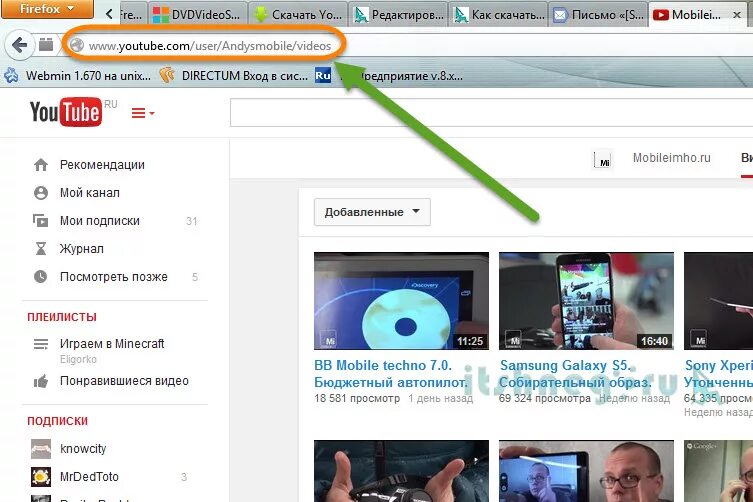Open the YouTube guide hamburger menu
Image resolution: width=753 pixels, height=502 pixels.
click(143, 113)
